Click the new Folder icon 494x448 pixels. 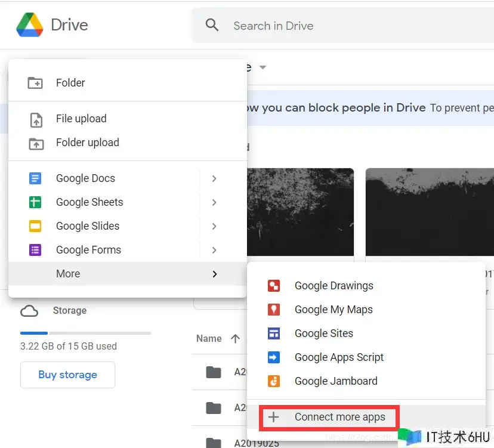click(35, 83)
